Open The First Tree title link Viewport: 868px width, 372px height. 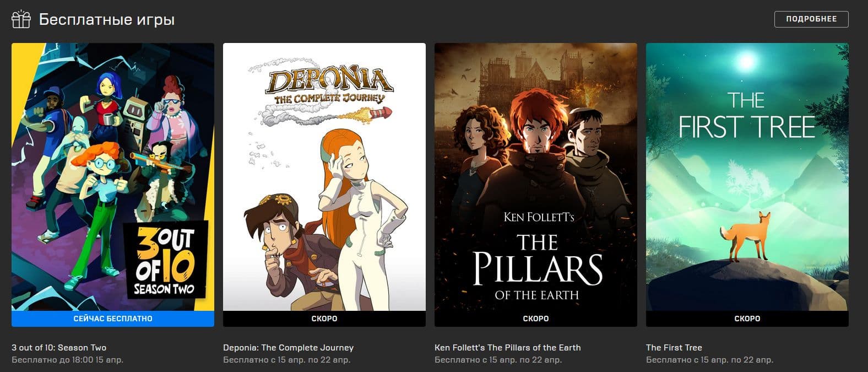coord(674,348)
